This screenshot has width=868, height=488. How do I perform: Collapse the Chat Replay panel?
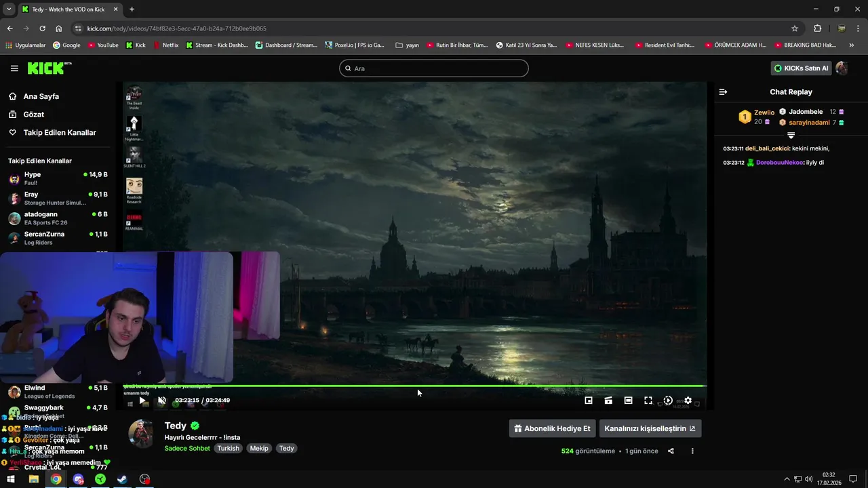click(x=723, y=91)
